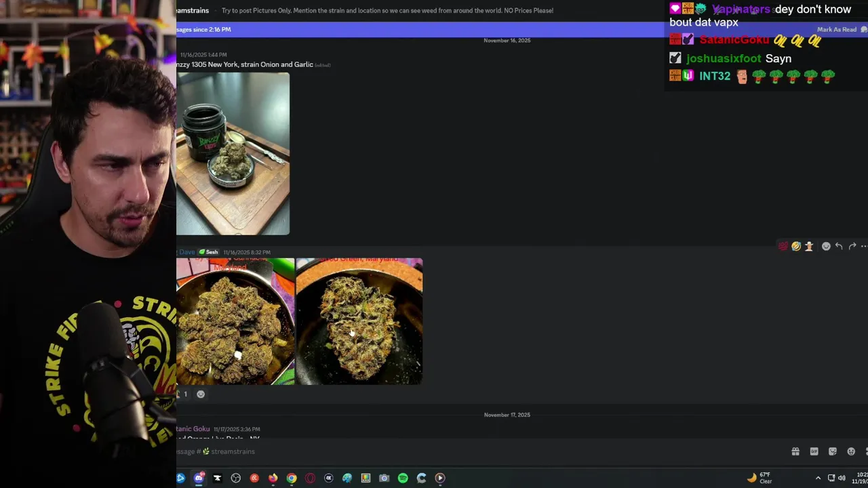Open the camera app in taskbar
This screenshot has width=868, height=488.
tap(384, 478)
